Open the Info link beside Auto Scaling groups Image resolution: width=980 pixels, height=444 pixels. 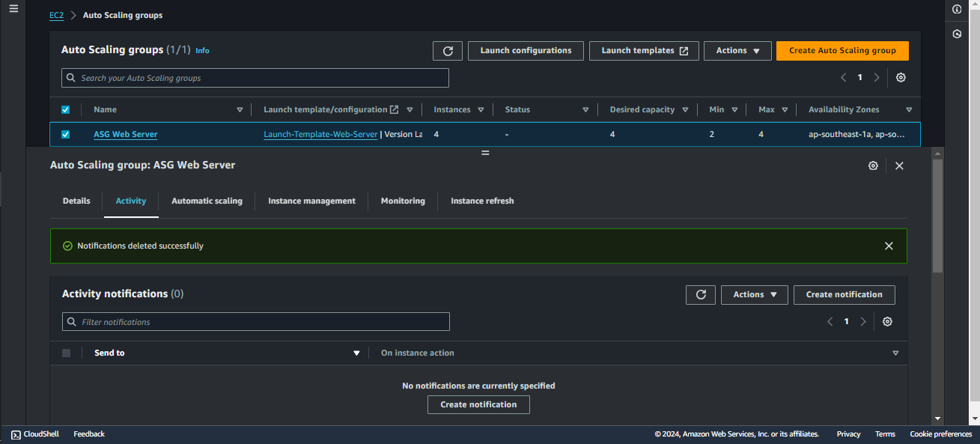(x=202, y=51)
